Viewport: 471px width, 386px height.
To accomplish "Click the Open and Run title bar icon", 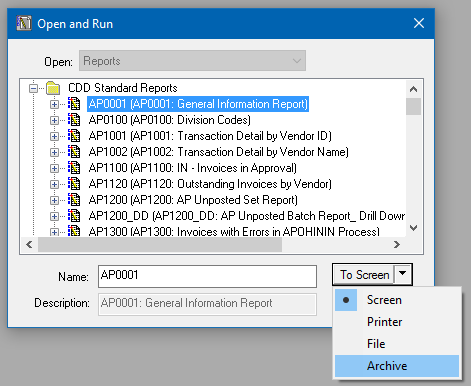I will pos(24,23).
